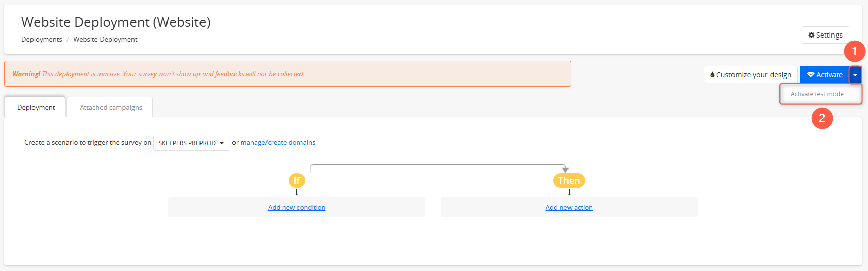Open Settings via the gear icon
868x271 pixels.
coord(811,35)
